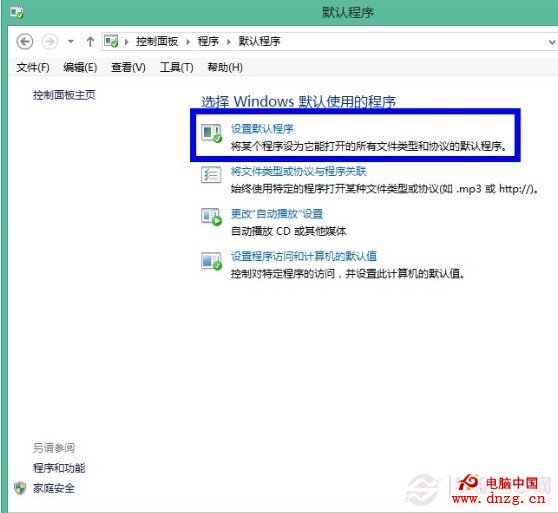Click the heading 选择 Windows 默认使用的程序
Screen dimensions: 558x513
point(299,101)
